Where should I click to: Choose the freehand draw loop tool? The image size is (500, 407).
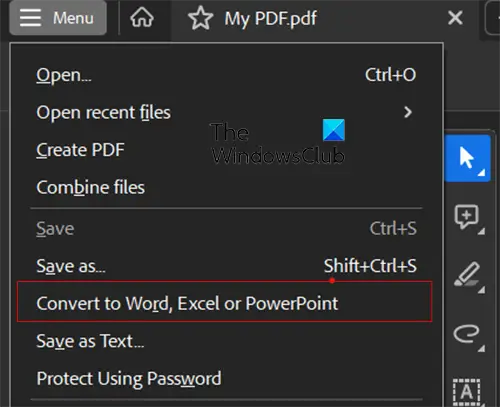coord(467,334)
